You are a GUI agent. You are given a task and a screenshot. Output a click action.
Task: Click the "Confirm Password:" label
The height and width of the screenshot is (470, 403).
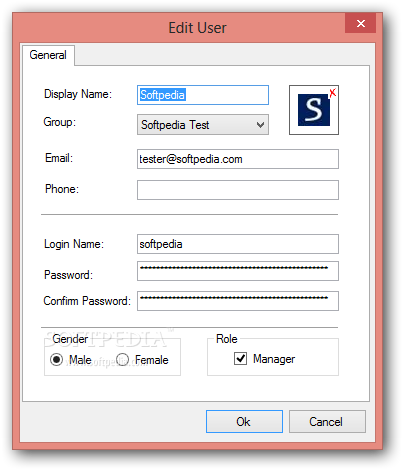click(87, 301)
